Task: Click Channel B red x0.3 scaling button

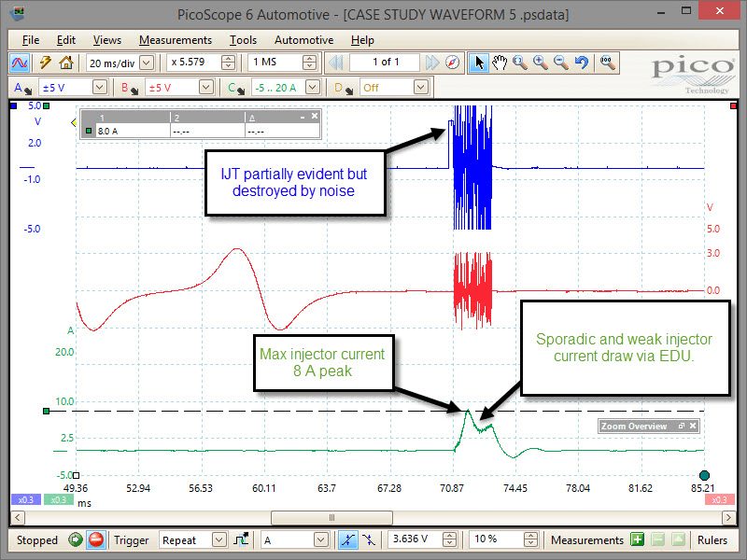Action: coord(719,499)
